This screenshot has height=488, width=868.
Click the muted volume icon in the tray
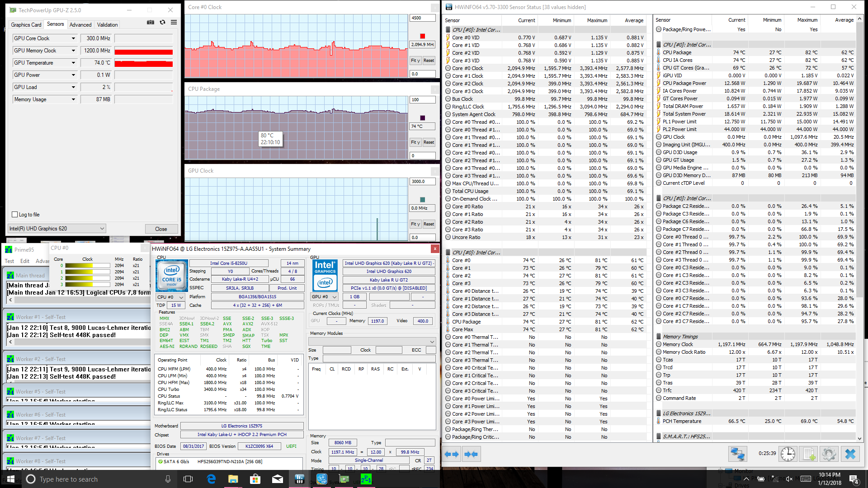[790, 479]
